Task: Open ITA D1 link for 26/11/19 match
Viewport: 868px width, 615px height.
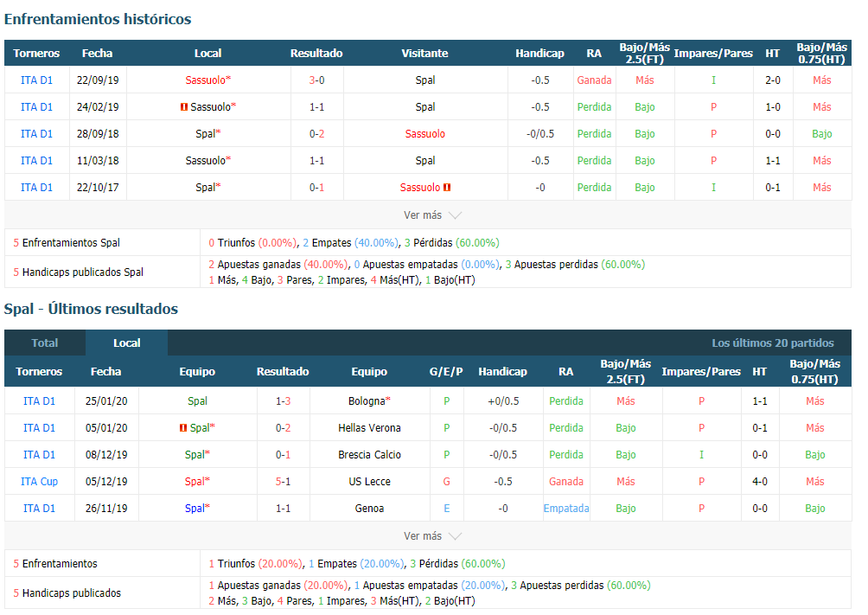Action: click(x=39, y=508)
